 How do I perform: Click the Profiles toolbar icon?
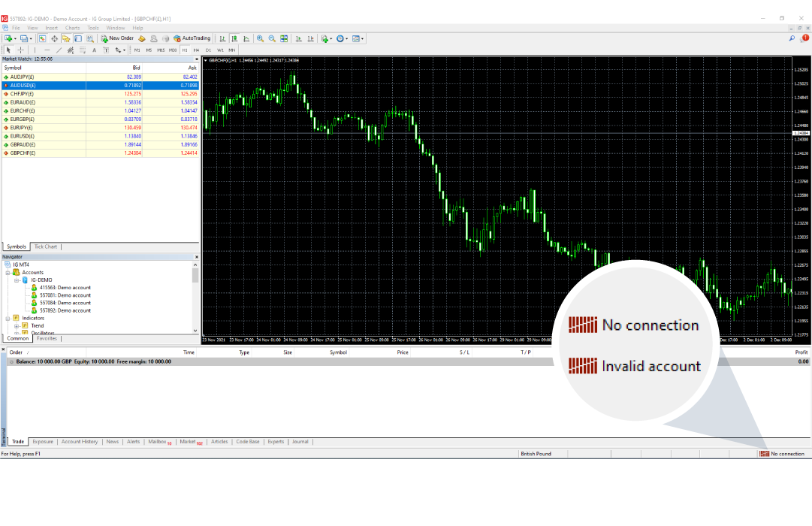[x=24, y=38]
